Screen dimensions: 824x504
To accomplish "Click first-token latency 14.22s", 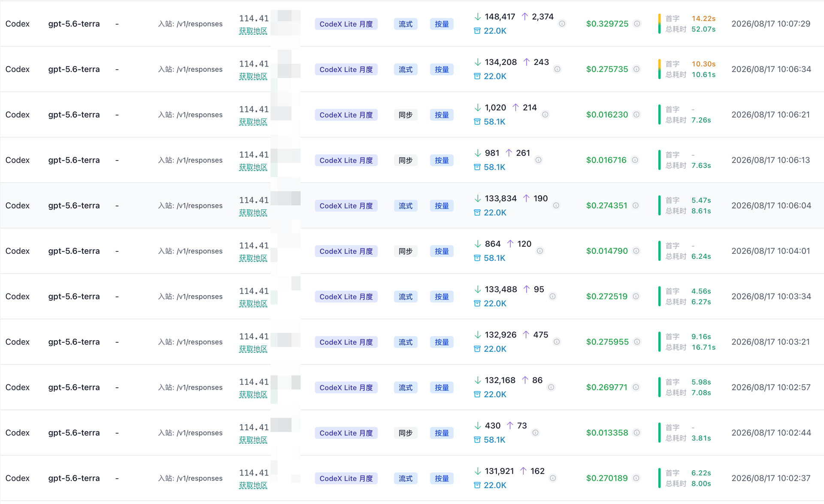I will 703,18.
